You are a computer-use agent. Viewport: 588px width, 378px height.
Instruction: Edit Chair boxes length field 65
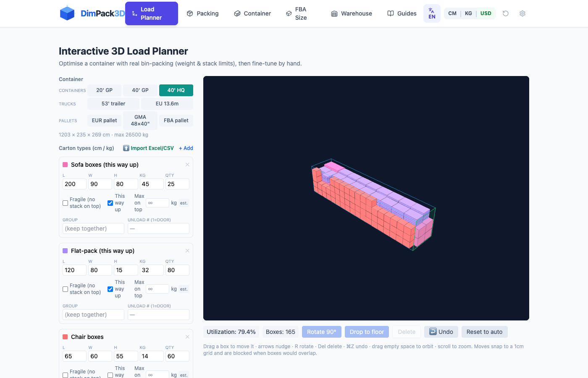click(74, 356)
